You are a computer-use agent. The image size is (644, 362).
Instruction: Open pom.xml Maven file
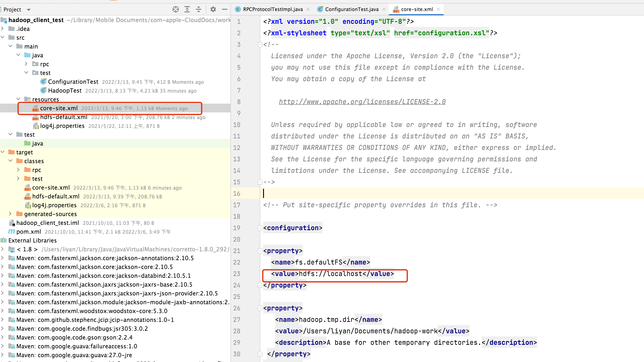[x=28, y=232]
